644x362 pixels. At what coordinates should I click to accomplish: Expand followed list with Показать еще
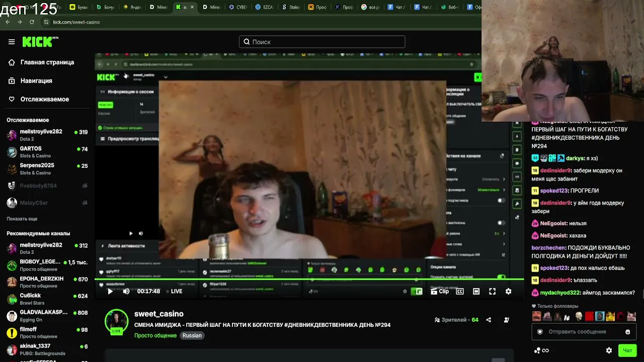pyautogui.click(x=22, y=219)
